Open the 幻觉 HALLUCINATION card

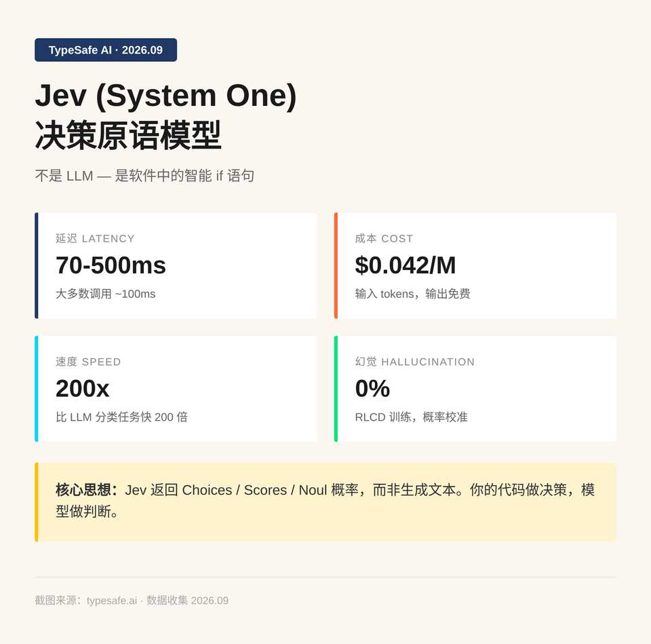click(475, 389)
